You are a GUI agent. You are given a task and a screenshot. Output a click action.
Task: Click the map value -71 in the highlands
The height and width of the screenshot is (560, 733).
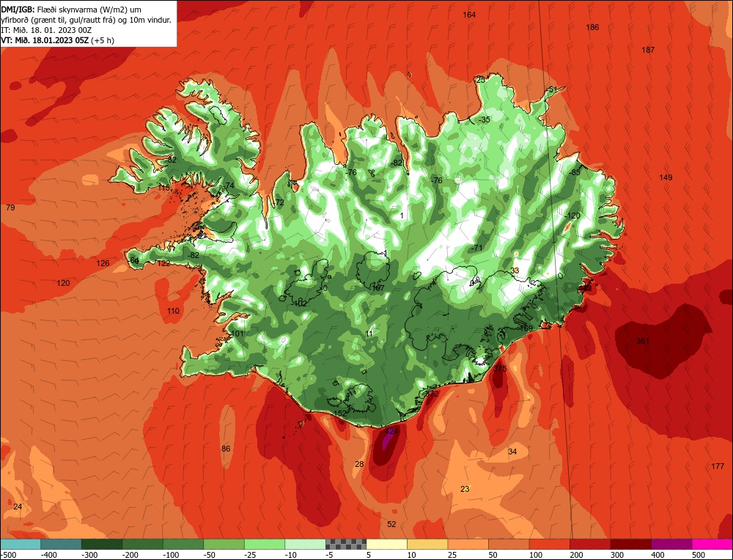click(476, 248)
